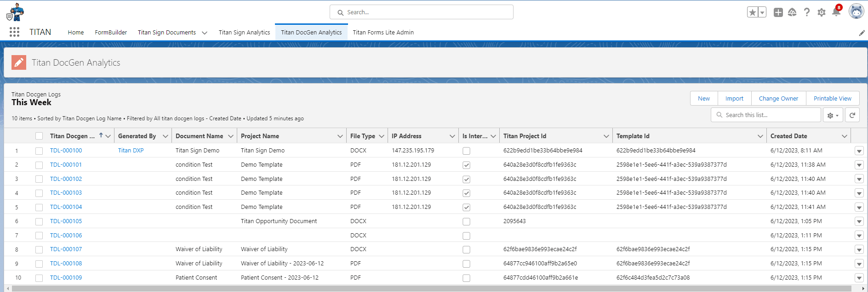The image size is (868, 292).
Task: Go to the FormBuilder tab
Action: 111,33
